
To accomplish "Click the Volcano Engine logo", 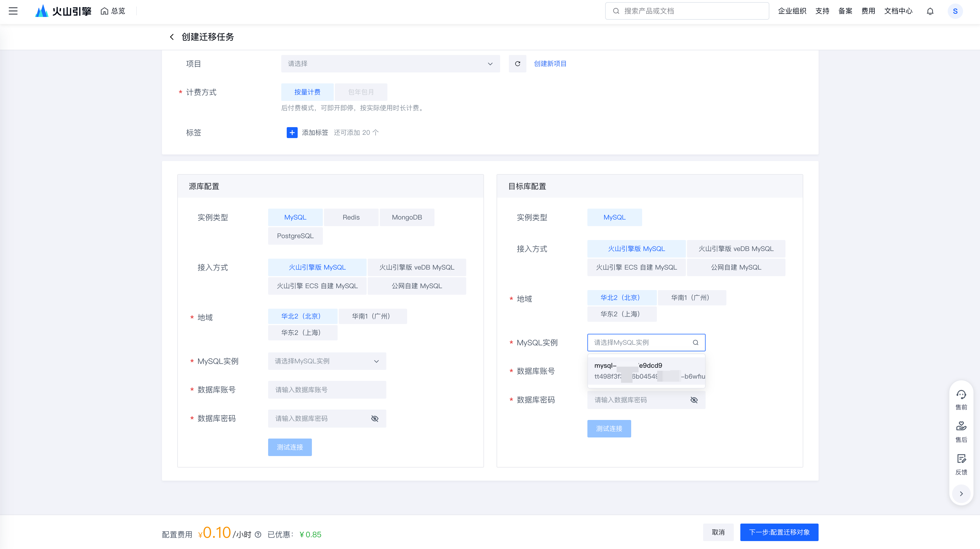I will coord(63,11).
